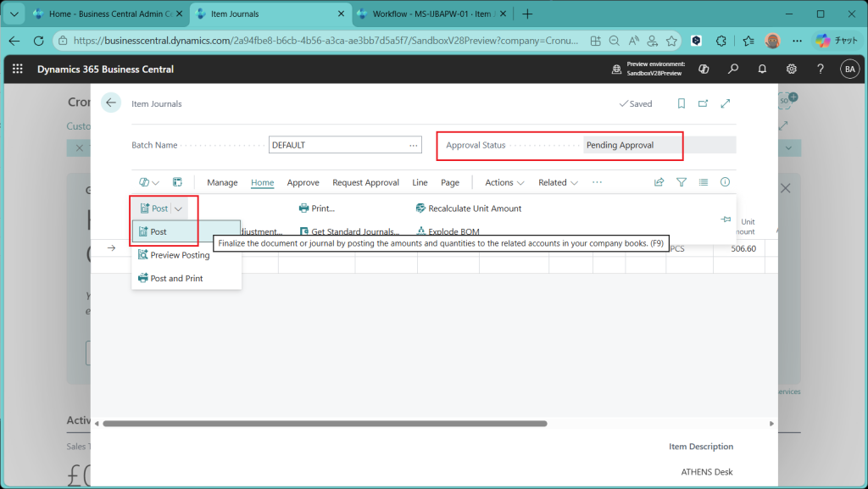This screenshot has height=489, width=868.
Task: Open Batch Name lookup ellipsis
Action: 414,145
